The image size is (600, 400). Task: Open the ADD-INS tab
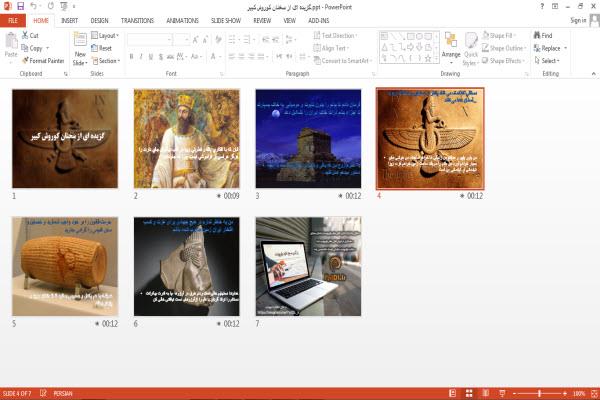(318, 21)
